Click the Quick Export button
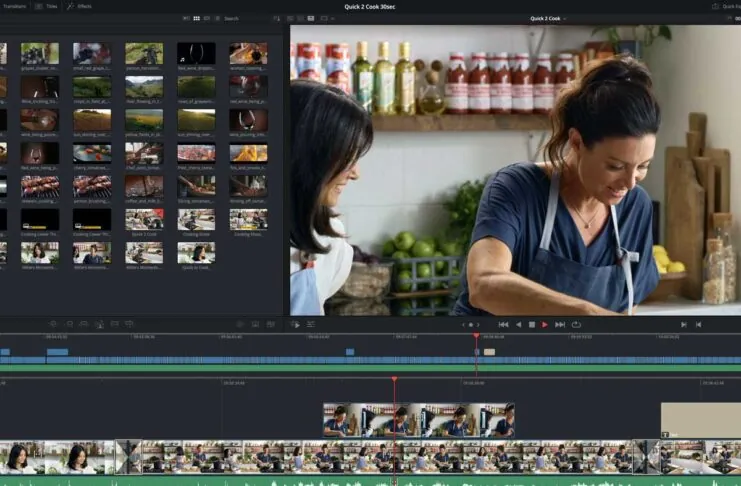This screenshot has height=486, width=741. (x=726, y=6)
